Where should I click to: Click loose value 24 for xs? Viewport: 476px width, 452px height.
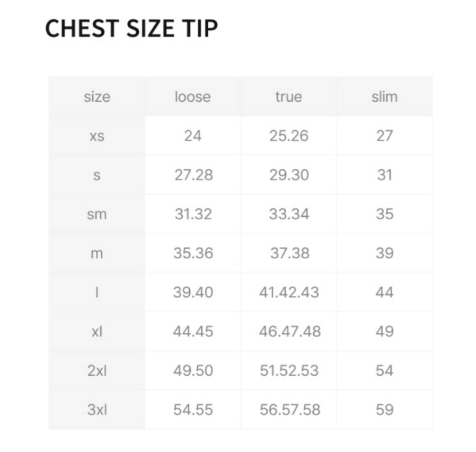pos(193,136)
